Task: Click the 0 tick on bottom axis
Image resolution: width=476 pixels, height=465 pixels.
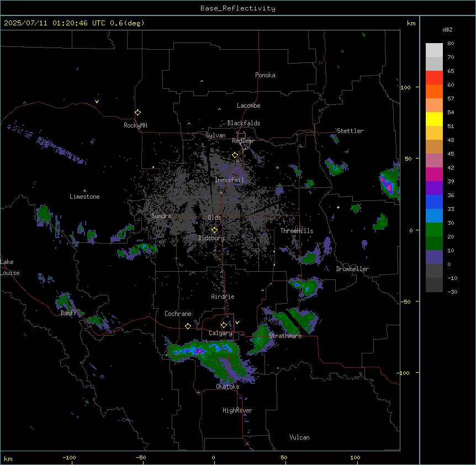Action: pos(213,457)
